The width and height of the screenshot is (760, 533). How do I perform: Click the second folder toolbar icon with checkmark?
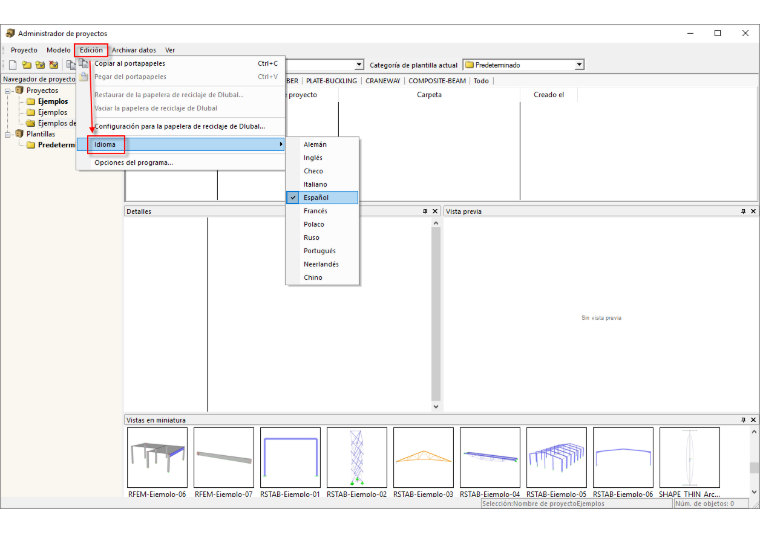[x=40, y=65]
